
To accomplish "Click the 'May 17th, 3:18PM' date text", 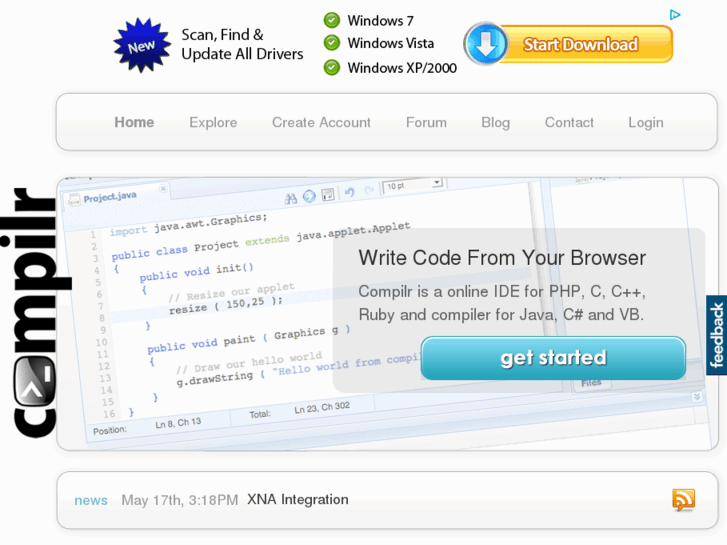I will coord(180,500).
